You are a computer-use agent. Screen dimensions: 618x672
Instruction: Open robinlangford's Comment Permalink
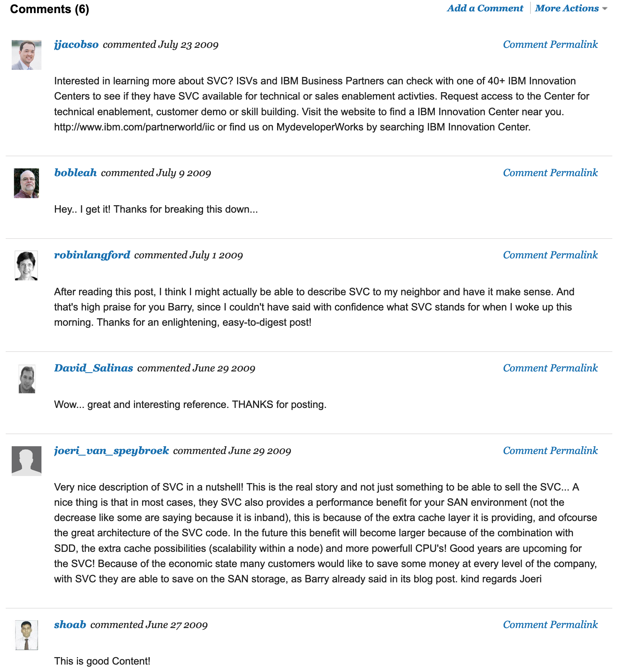550,255
